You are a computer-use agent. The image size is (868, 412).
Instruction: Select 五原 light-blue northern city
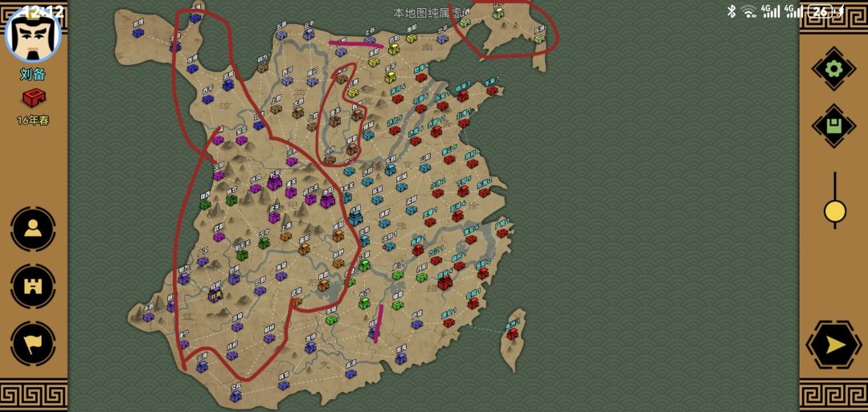pos(281,35)
